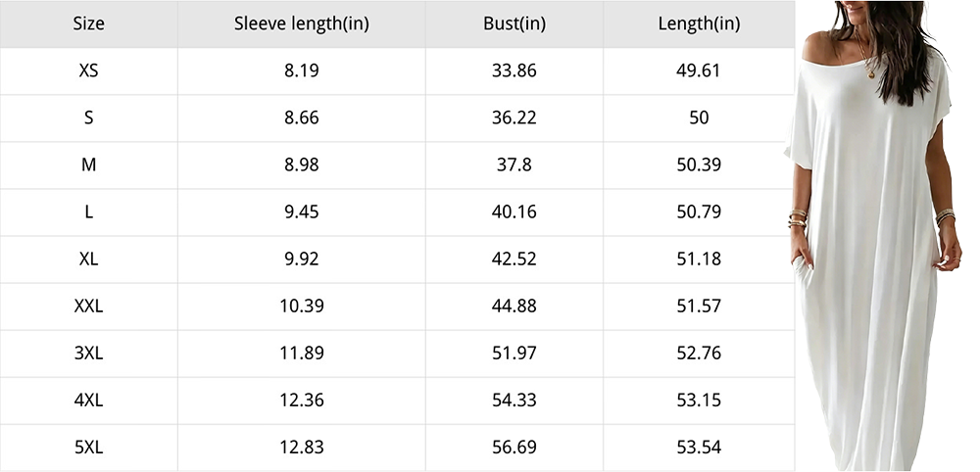980x472 pixels.
Task: Select the M size row label
Action: click(x=89, y=165)
